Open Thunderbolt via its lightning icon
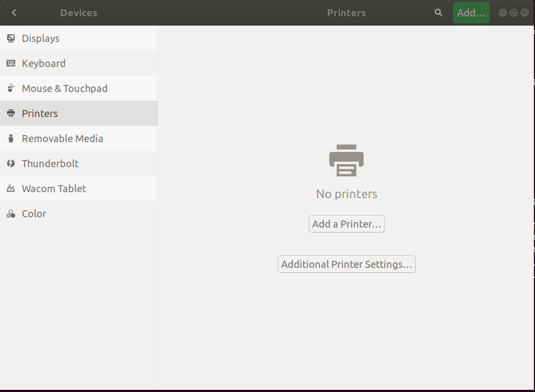 tap(11, 164)
